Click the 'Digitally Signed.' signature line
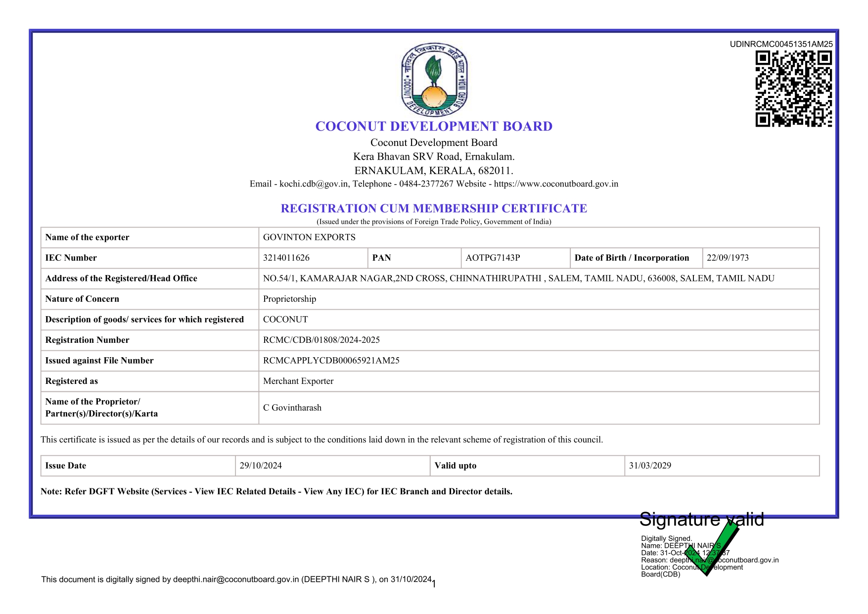The height and width of the screenshot is (614, 868). pos(666,538)
